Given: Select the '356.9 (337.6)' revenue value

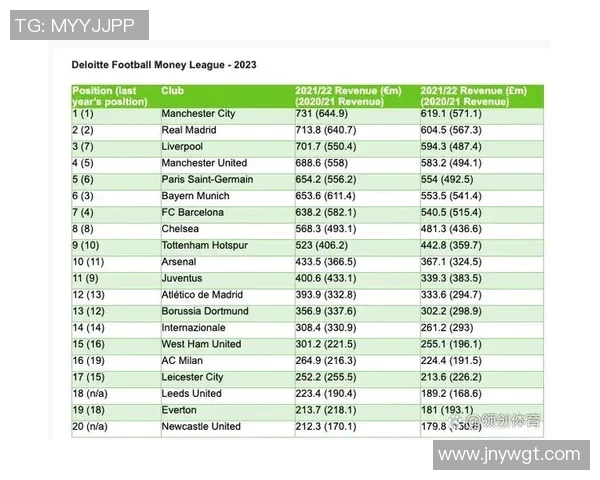Looking at the screenshot, I should coord(326,311).
